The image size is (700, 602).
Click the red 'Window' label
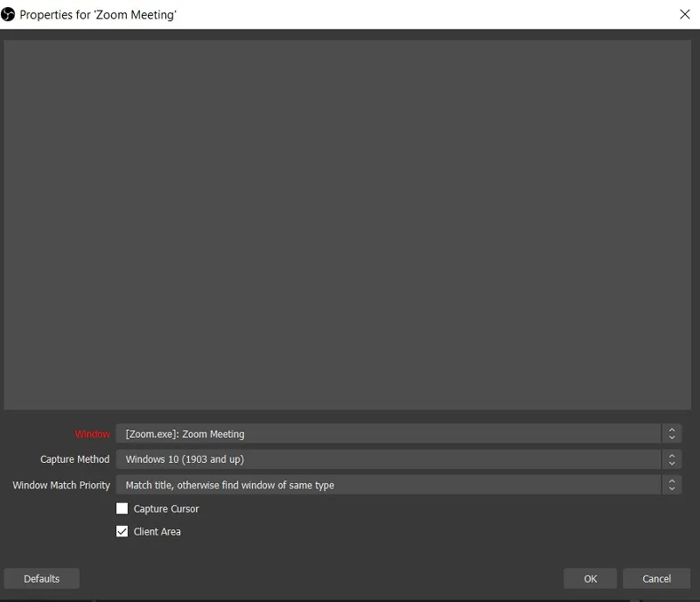pyautogui.click(x=92, y=434)
